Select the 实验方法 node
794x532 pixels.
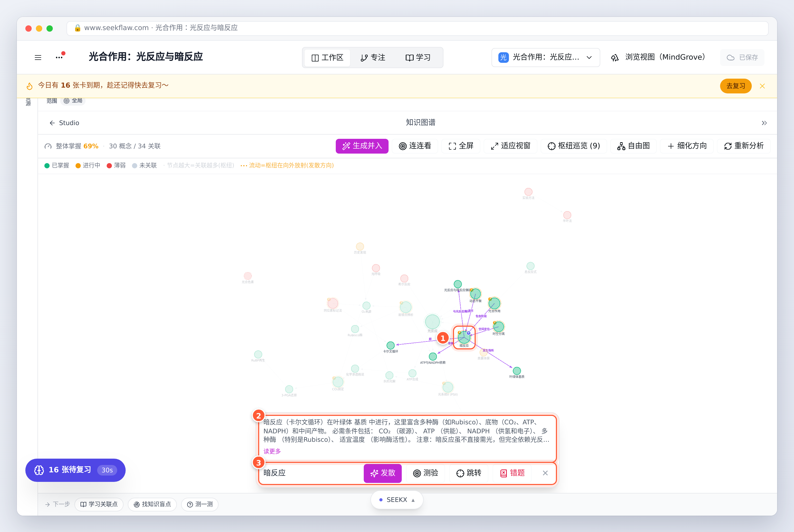528,192
